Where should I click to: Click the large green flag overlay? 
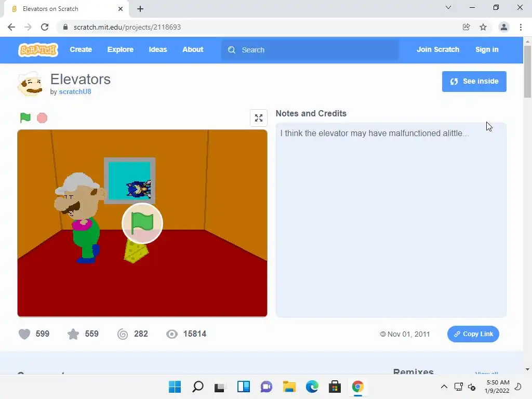click(x=142, y=223)
